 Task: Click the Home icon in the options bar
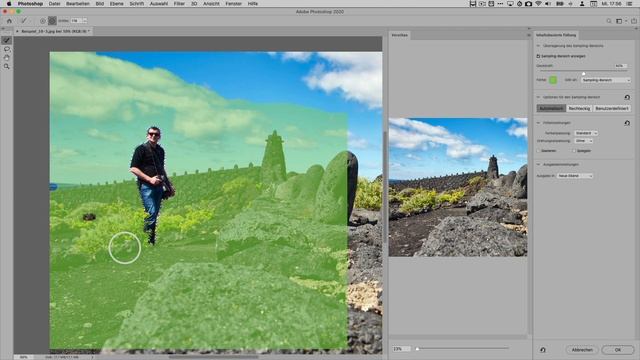click(9, 21)
